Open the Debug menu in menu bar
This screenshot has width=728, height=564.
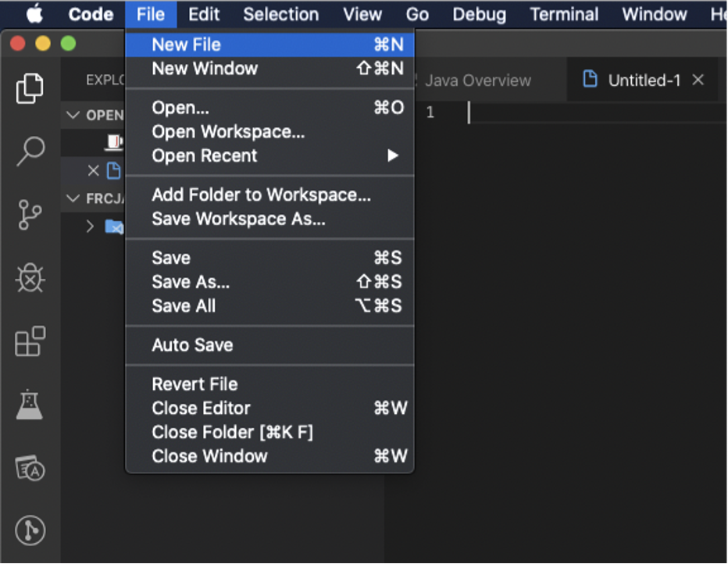479,14
